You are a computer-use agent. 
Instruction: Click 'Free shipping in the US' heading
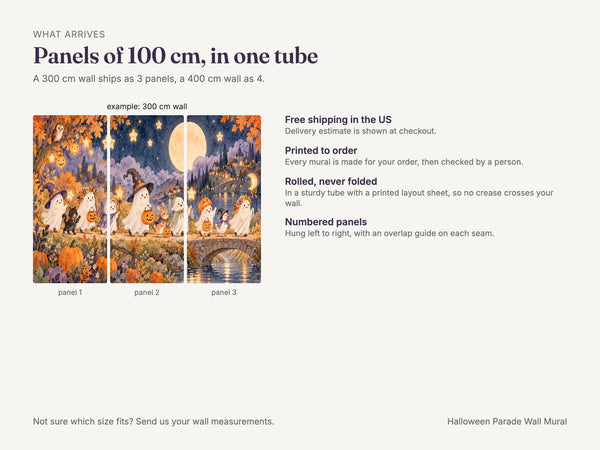(338, 119)
